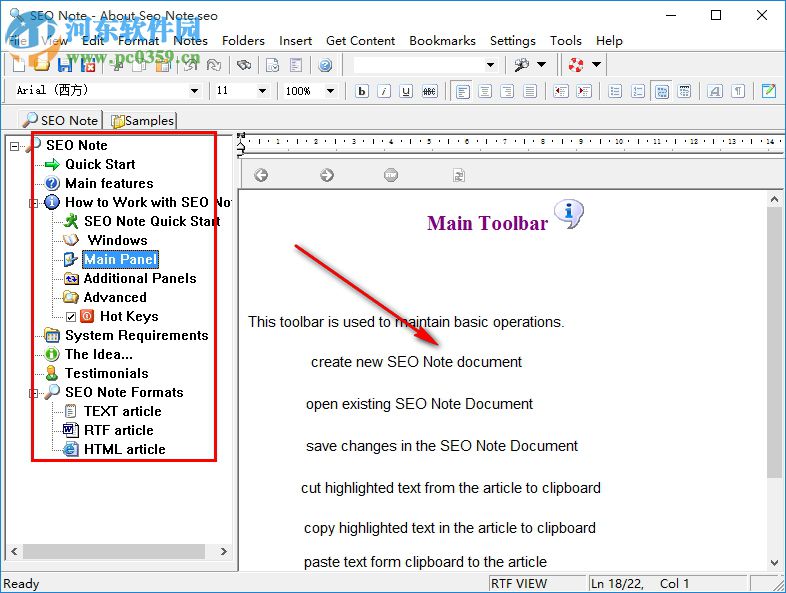
Task: Click the undo icon in main toolbar
Action: pos(190,65)
